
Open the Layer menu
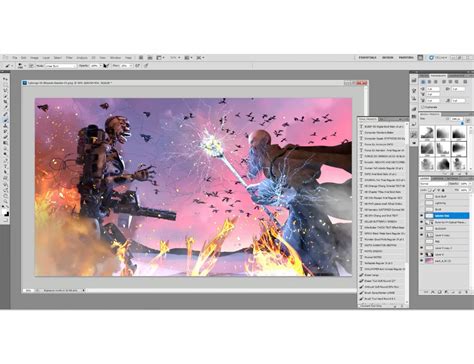(46, 58)
